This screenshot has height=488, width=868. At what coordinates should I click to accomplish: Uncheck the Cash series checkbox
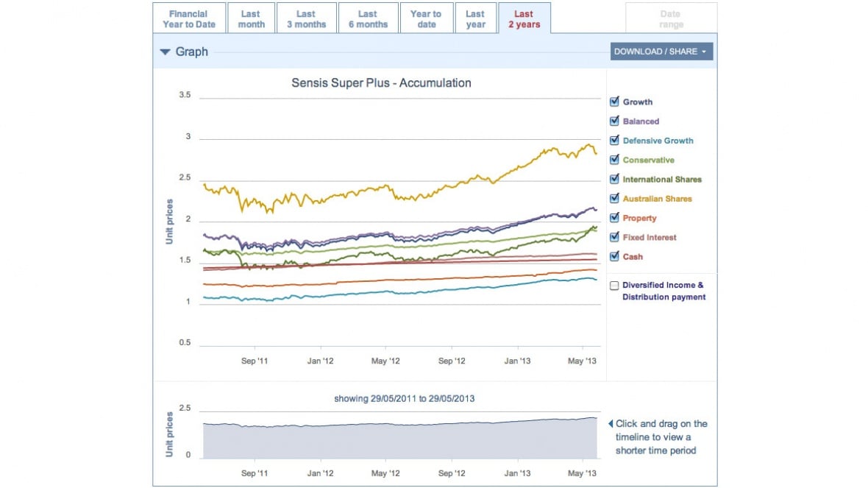(x=614, y=256)
